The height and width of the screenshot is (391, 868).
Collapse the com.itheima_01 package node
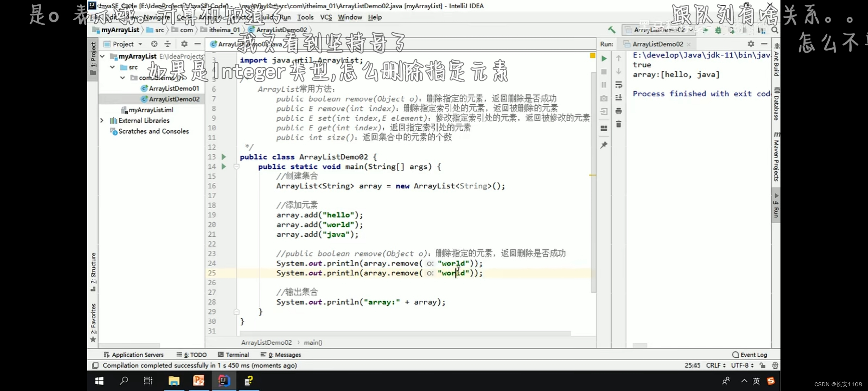point(123,78)
